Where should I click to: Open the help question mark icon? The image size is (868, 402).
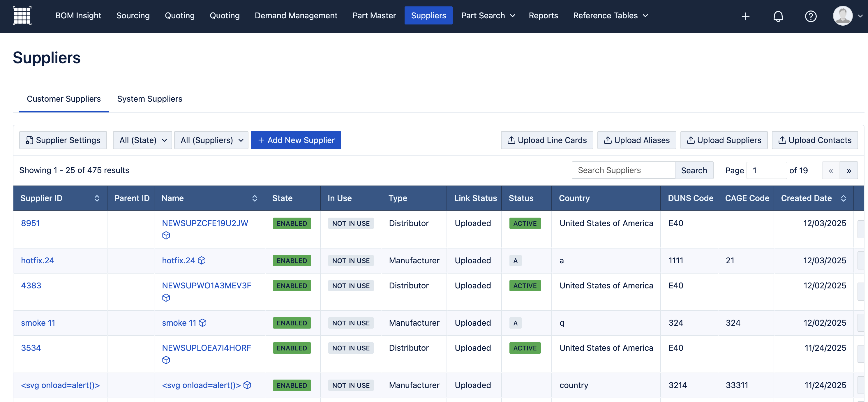[x=810, y=16]
